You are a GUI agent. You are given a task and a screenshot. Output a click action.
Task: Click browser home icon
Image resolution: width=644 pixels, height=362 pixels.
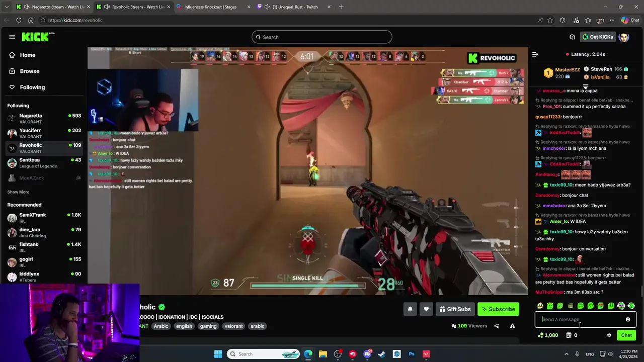point(31,20)
